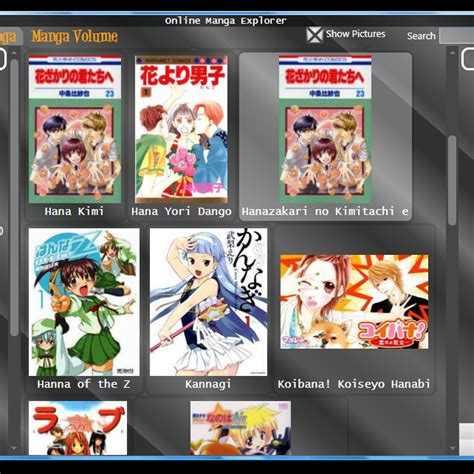
Task: Click the left panel scroll down arrow
Action: tap(14, 448)
